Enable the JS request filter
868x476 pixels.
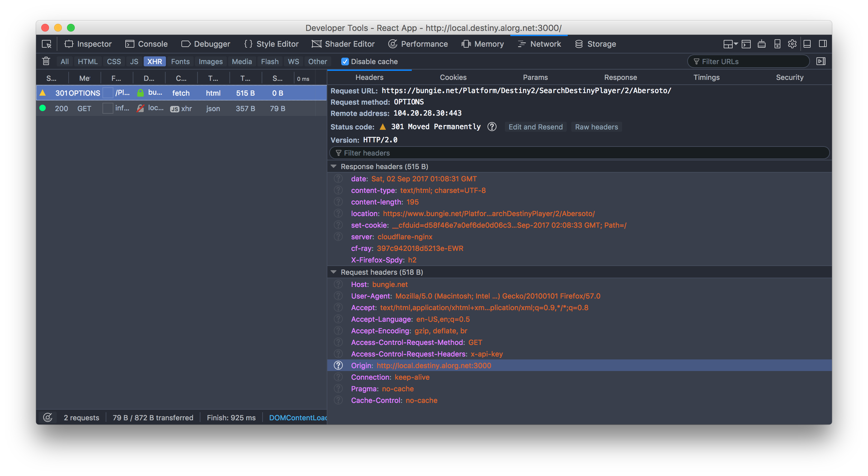pyautogui.click(x=134, y=62)
